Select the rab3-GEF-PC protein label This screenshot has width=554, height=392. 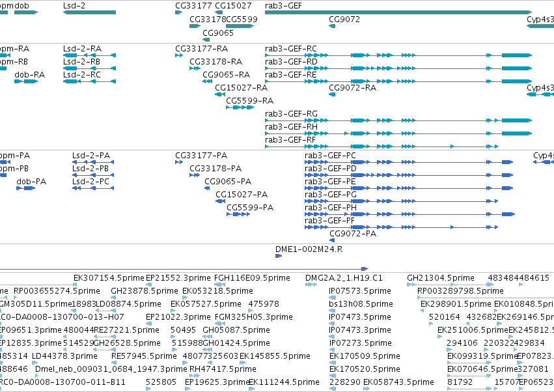(x=330, y=156)
